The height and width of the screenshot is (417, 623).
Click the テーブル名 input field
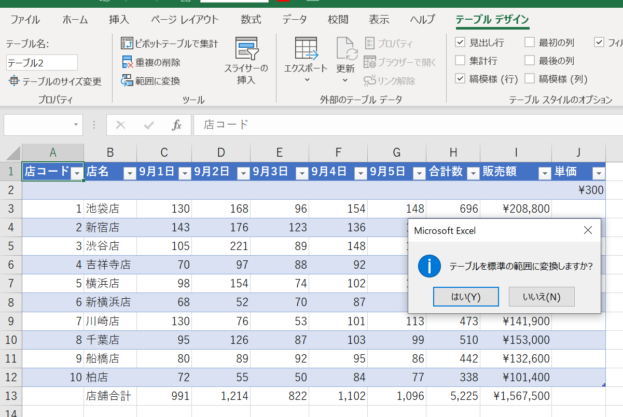coord(42,63)
